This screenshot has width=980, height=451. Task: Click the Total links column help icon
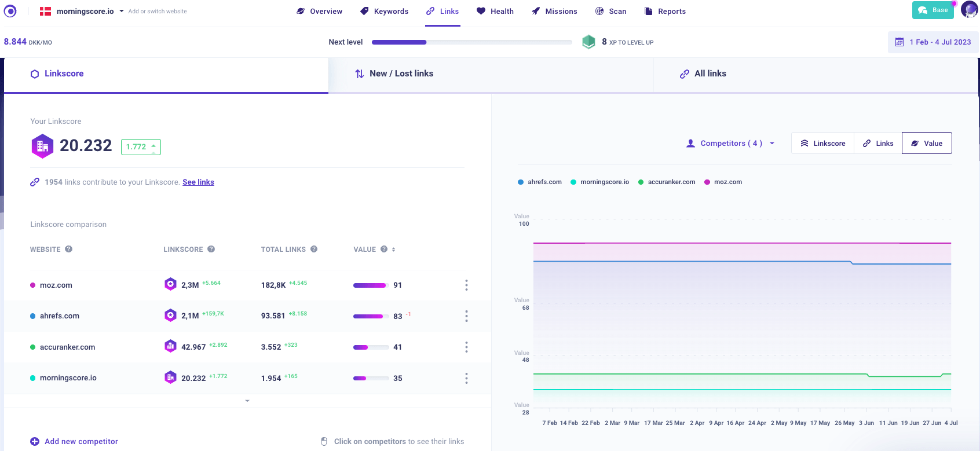coord(314,249)
